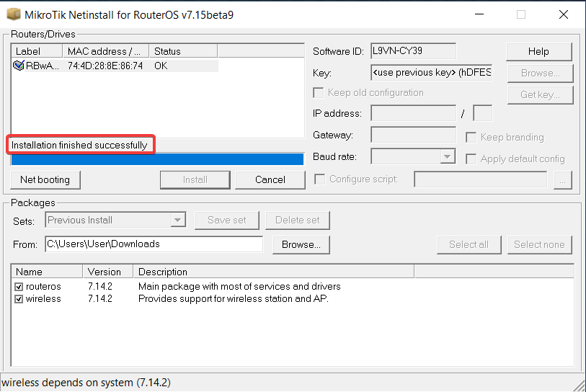Click status bar text 'wireless depends on system'

click(86, 383)
